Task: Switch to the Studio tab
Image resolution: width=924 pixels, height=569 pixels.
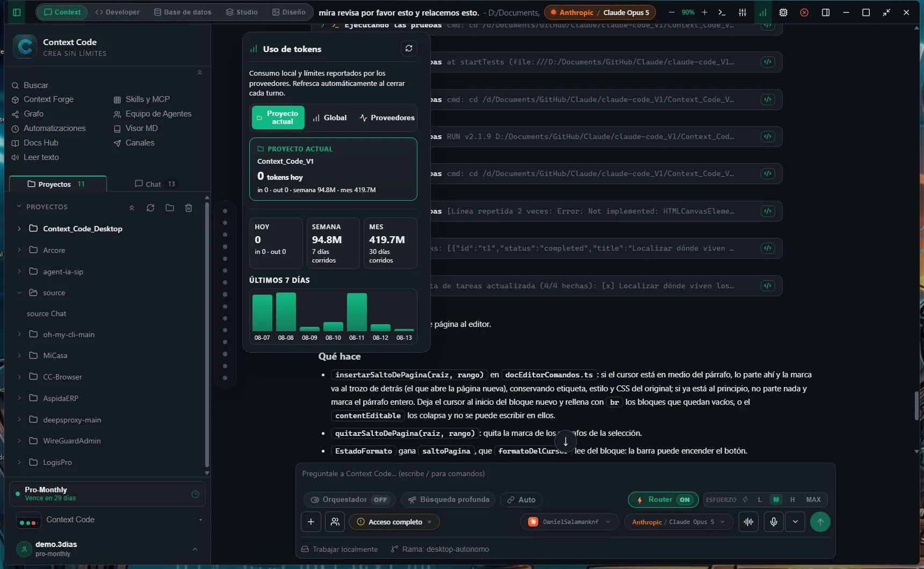Action: coord(242,12)
